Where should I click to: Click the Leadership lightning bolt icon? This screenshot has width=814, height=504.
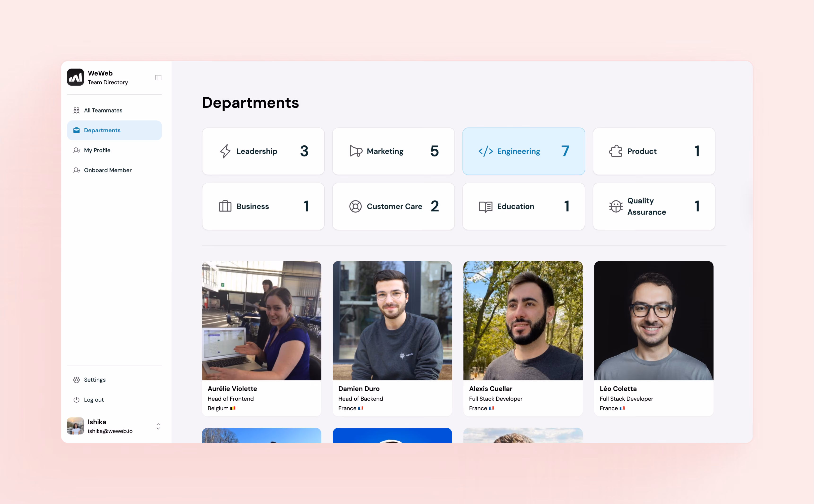225,151
